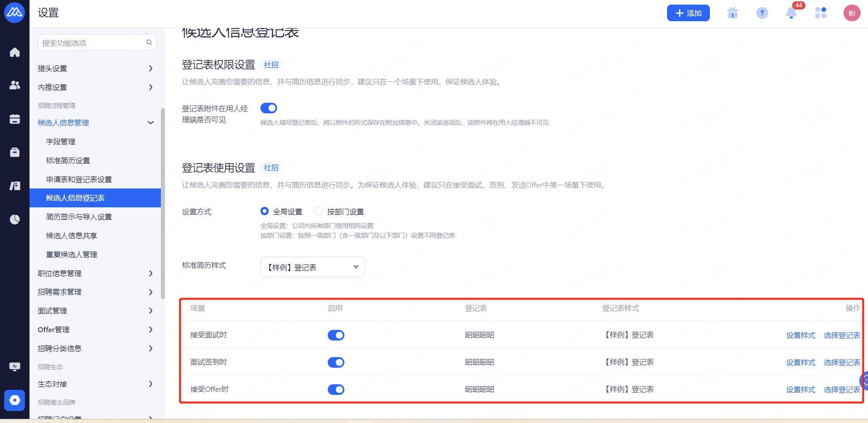Go to 简历显示与导入设置 menu item

79,217
